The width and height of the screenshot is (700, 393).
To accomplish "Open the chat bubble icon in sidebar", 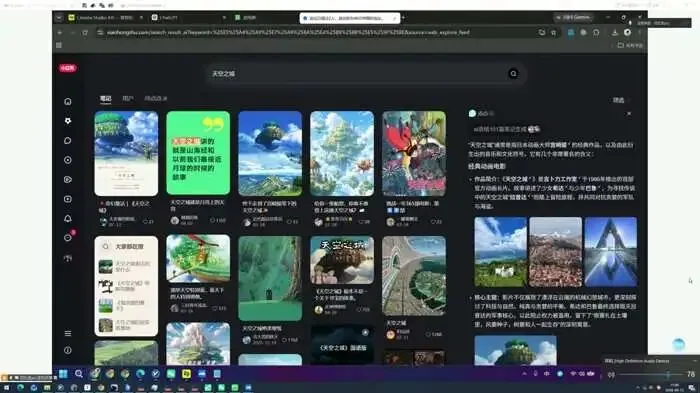I will tap(68, 141).
